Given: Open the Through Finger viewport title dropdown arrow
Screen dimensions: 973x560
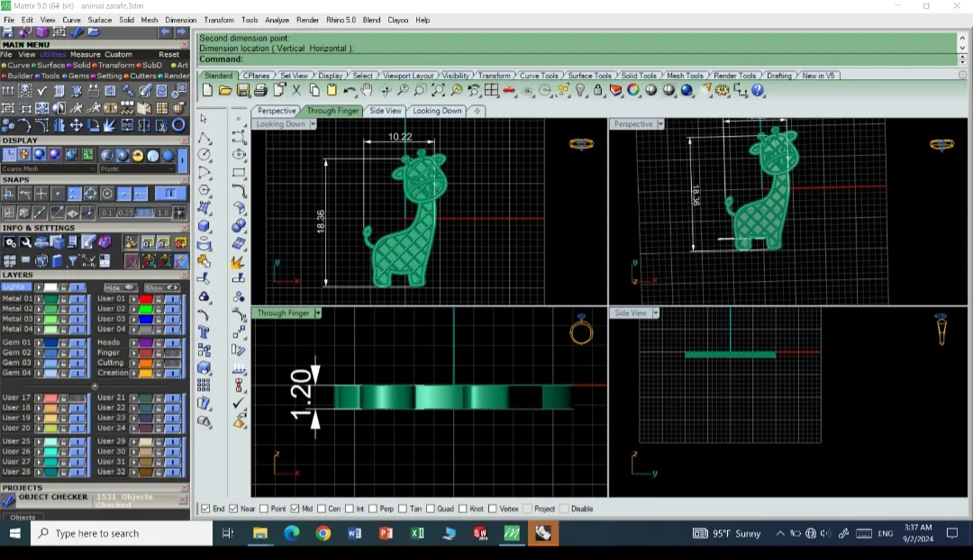Looking at the screenshot, I should [x=318, y=313].
